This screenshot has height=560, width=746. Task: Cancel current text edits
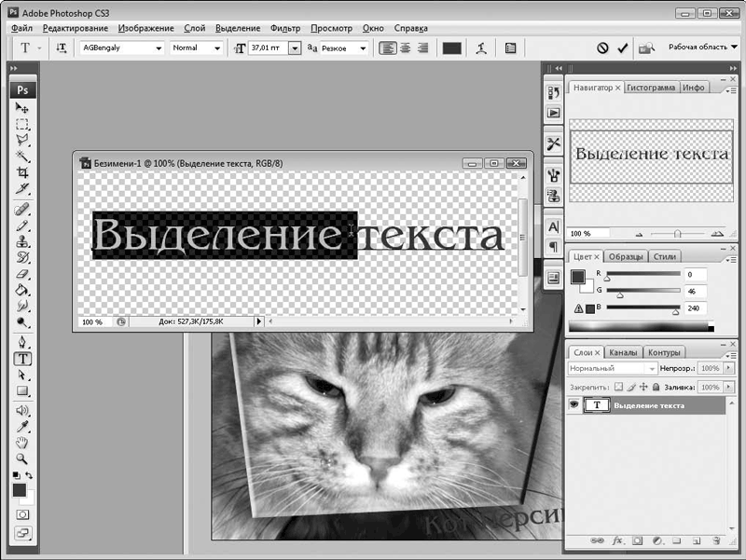click(602, 48)
